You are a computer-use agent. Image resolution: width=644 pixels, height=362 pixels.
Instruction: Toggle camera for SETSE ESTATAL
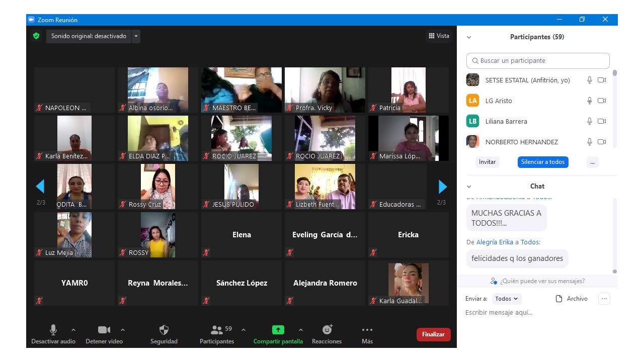tap(602, 80)
